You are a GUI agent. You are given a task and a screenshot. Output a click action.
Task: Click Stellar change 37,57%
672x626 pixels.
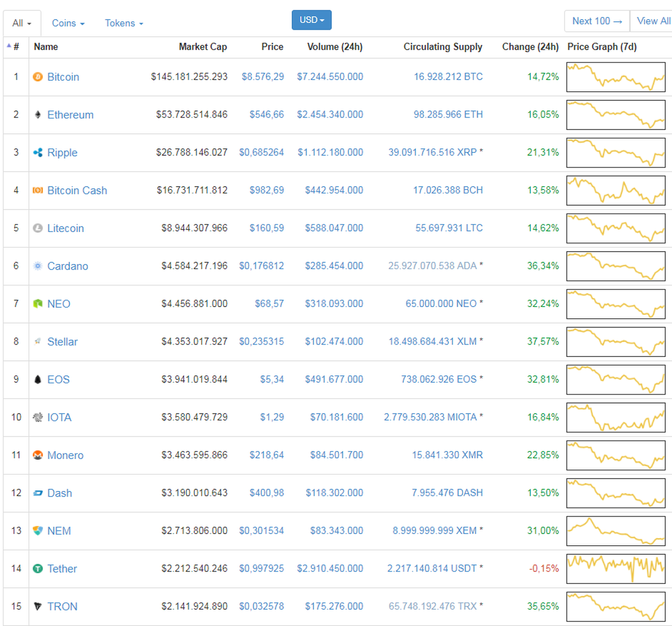(x=543, y=341)
